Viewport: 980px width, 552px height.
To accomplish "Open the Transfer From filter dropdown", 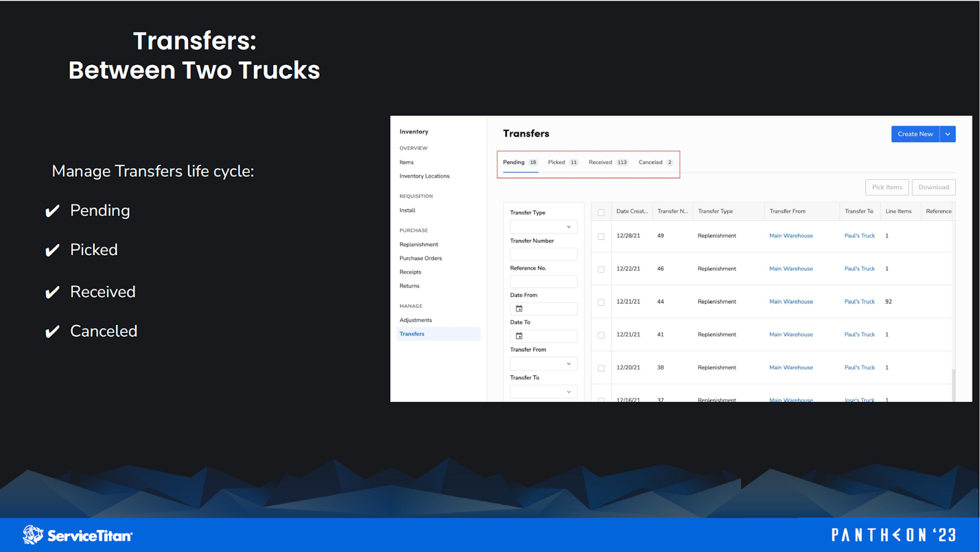I will tap(543, 363).
